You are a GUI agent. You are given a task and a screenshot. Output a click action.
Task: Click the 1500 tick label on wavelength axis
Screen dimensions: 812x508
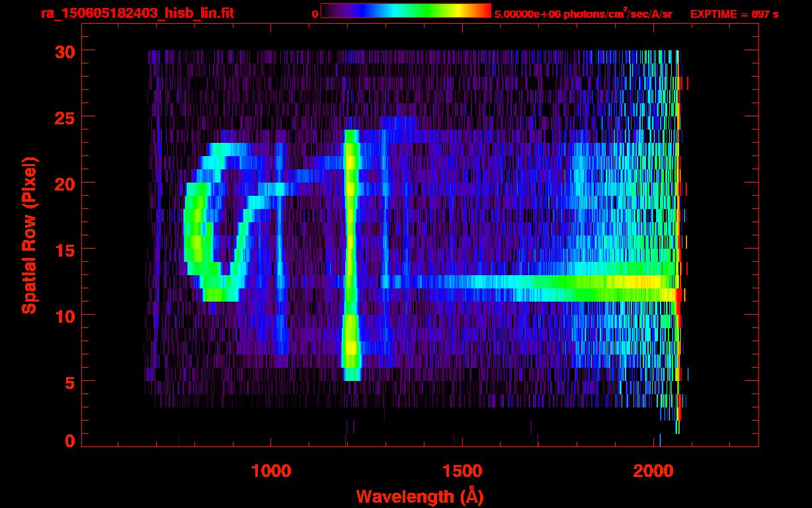click(462, 471)
